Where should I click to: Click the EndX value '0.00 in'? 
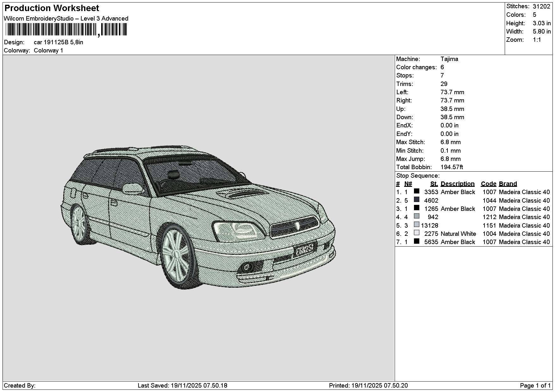(x=449, y=126)
